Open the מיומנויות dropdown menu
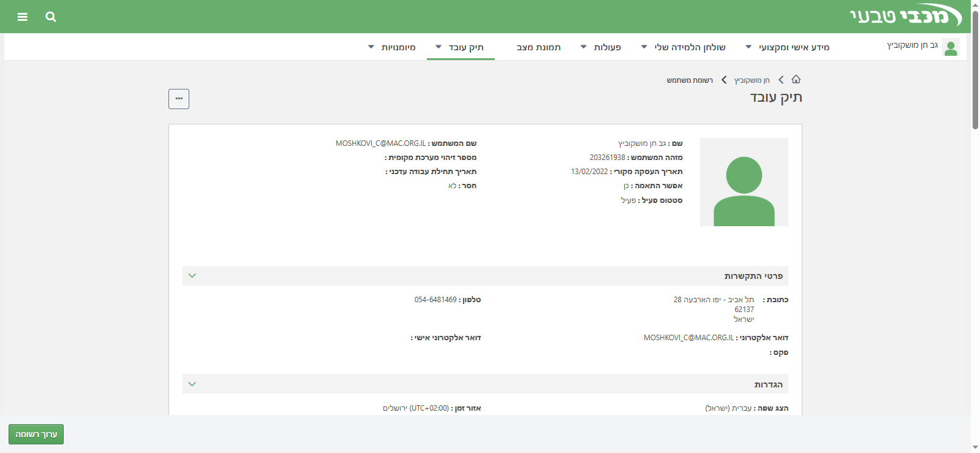The width and height of the screenshot is (980, 453). 392,47
